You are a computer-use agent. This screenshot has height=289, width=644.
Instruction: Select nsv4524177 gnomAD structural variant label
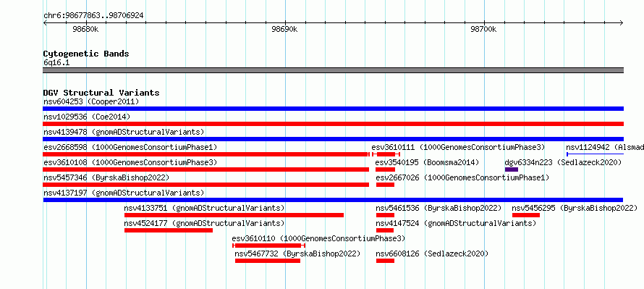tap(204, 223)
